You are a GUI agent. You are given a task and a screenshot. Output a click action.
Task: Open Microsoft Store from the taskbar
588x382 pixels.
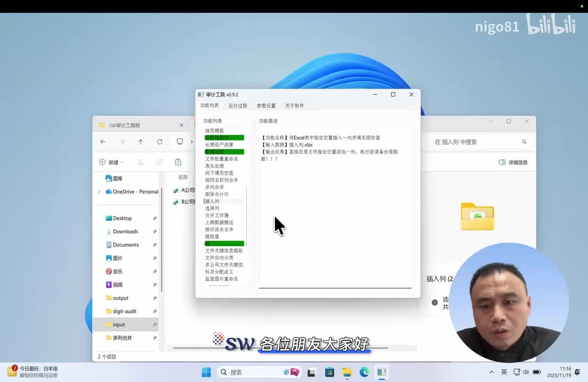click(x=329, y=372)
